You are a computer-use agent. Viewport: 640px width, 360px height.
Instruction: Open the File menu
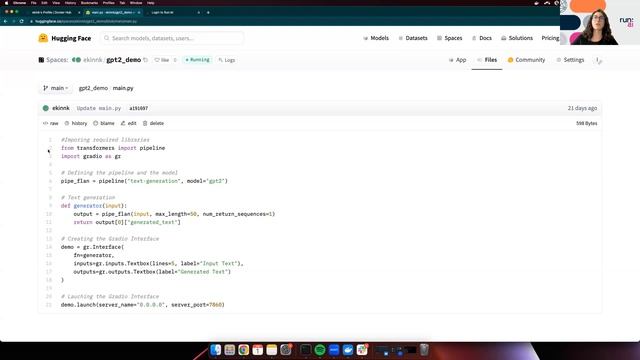pyautogui.click(x=33, y=3)
